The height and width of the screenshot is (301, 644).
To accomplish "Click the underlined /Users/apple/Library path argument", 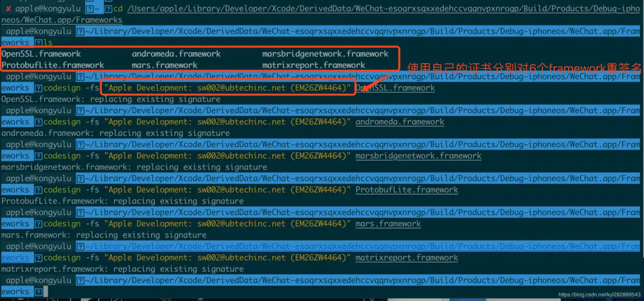I will [383, 9].
